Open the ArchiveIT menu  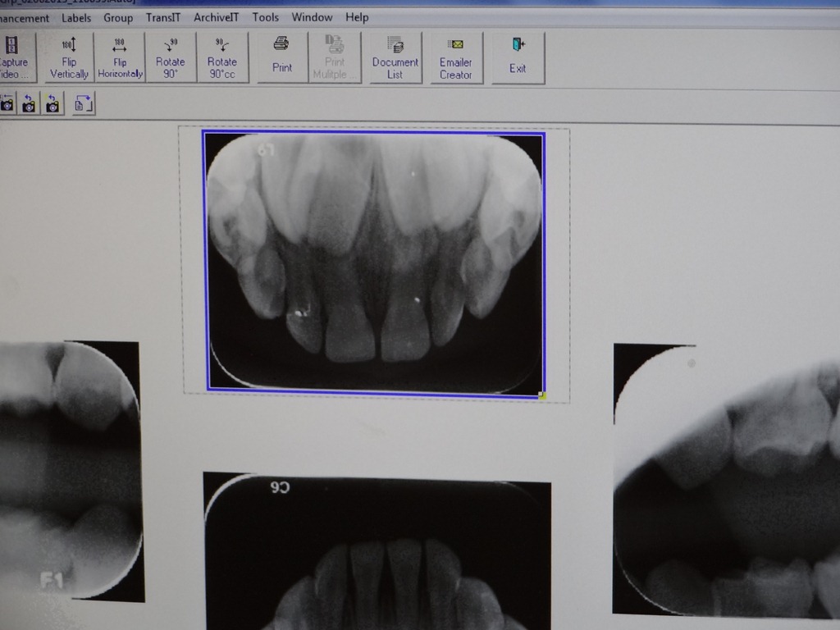tap(216, 18)
